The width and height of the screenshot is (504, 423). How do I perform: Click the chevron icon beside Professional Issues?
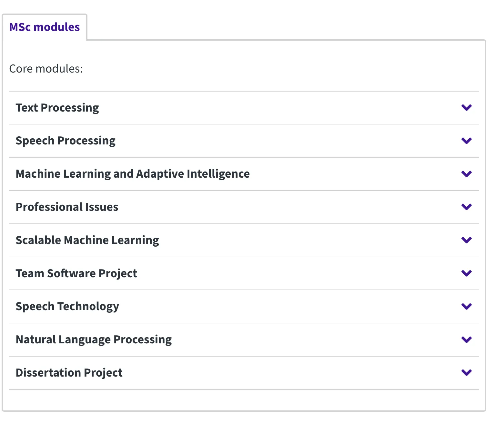467,207
